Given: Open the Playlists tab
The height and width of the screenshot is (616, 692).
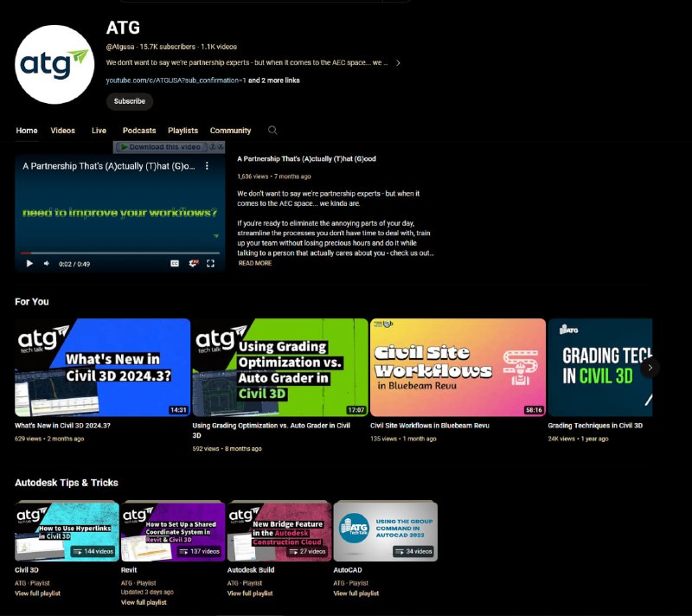Looking at the screenshot, I should tap(183, 131).
